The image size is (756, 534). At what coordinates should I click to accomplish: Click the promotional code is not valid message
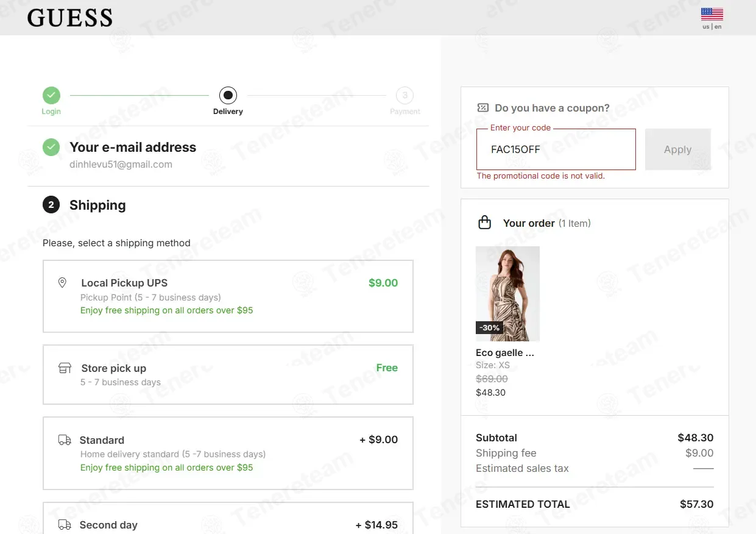541,176
